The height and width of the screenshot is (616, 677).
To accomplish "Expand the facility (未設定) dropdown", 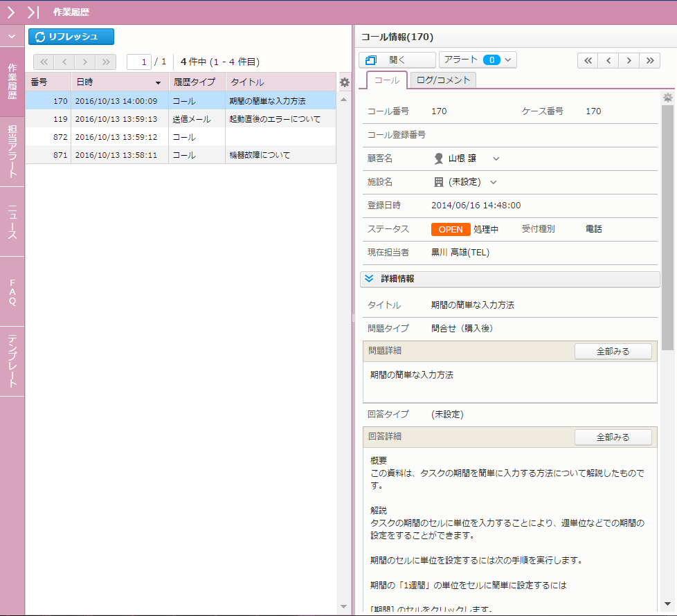I will click(494, 182).
